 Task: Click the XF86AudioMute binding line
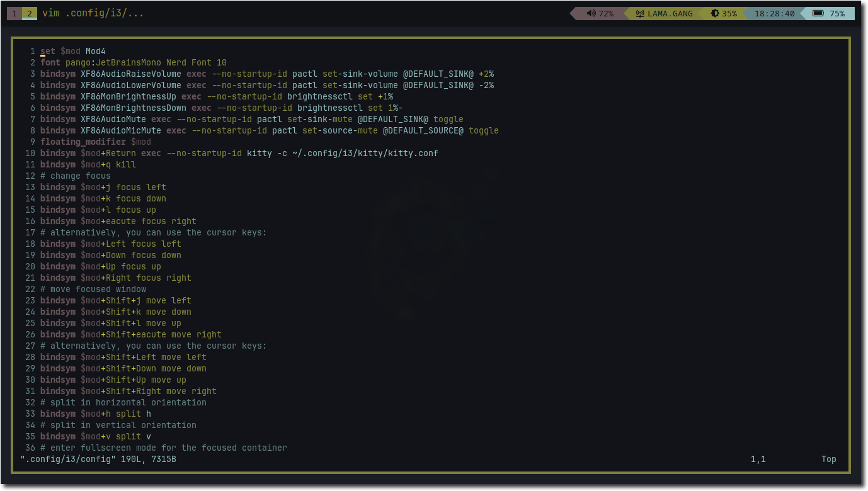[x=252, y=119]
